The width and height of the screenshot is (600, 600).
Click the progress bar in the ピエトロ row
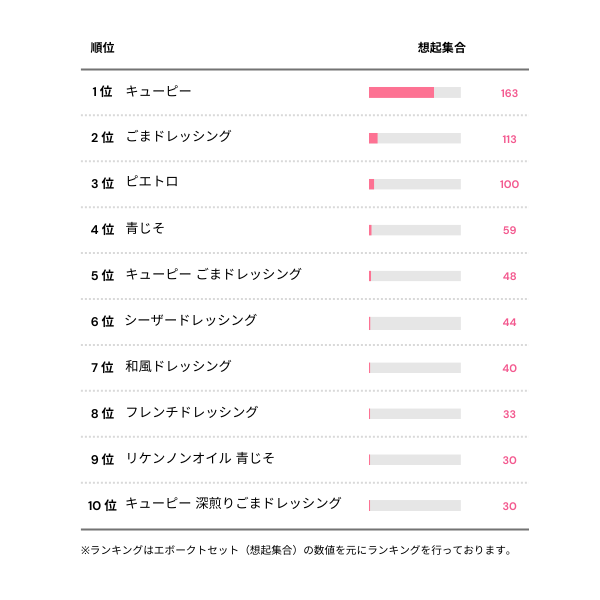coord(414,184)
